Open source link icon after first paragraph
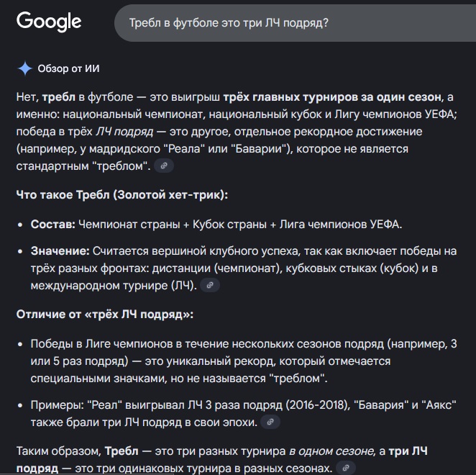Image resolution: width=476 pixels, height=475 pixels. [x=164, y=166]
